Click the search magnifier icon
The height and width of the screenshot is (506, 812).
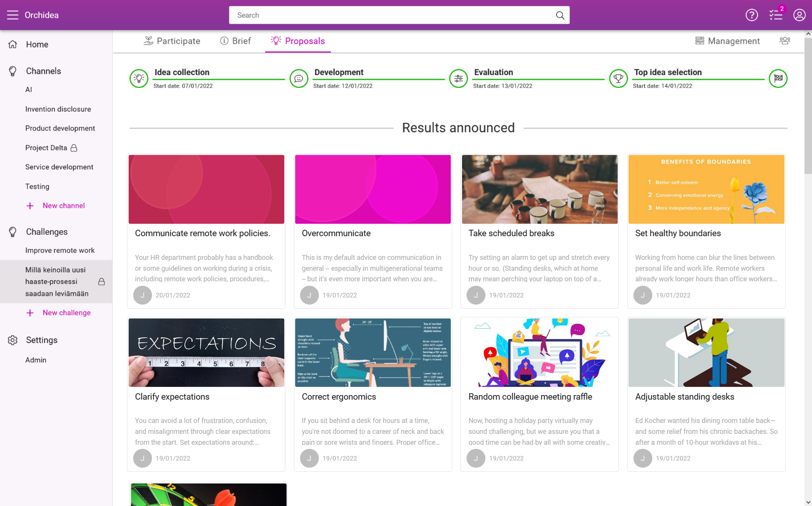560,15
